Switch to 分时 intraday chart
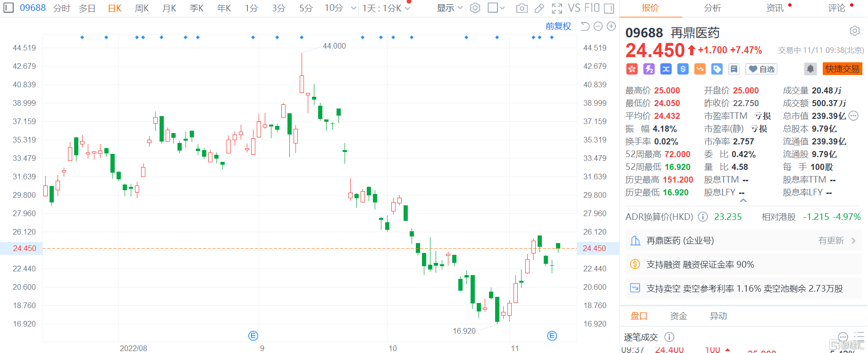Screen dimensions: 868x353 pos(61,8)
